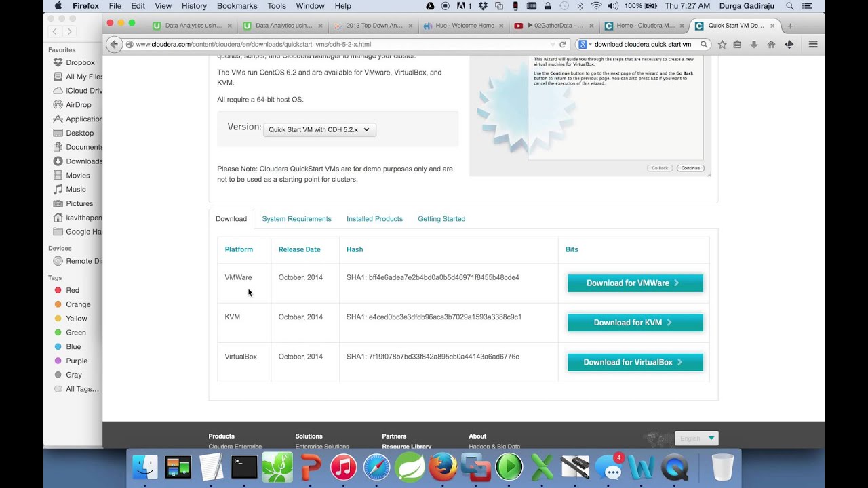The width and height of the screenshot is (868, 488).
Task: Switch to Home - Cloudera Manager tab
Action: [643, 26]
